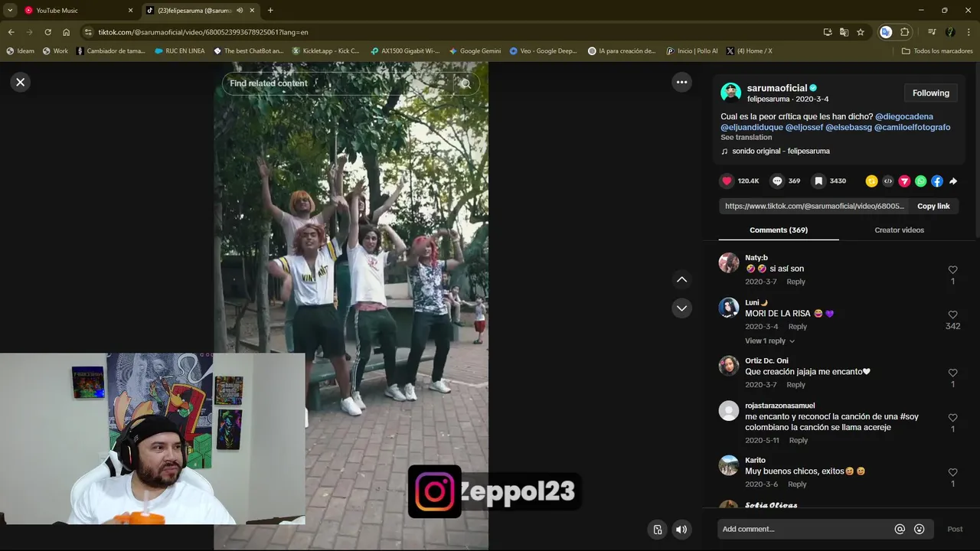Image resolution: width=980 pixels, height=551 pixels.
Task: Save video with the bookmark icon
Action: 818,181
